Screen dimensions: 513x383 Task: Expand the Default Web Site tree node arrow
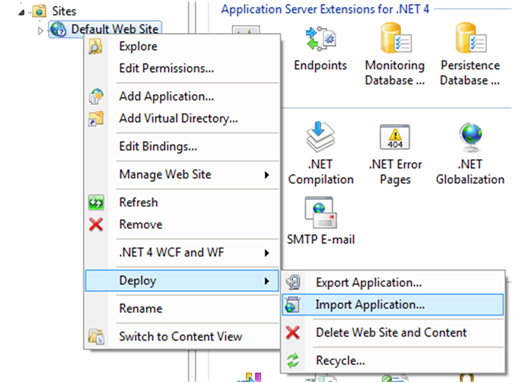(41, 31)
